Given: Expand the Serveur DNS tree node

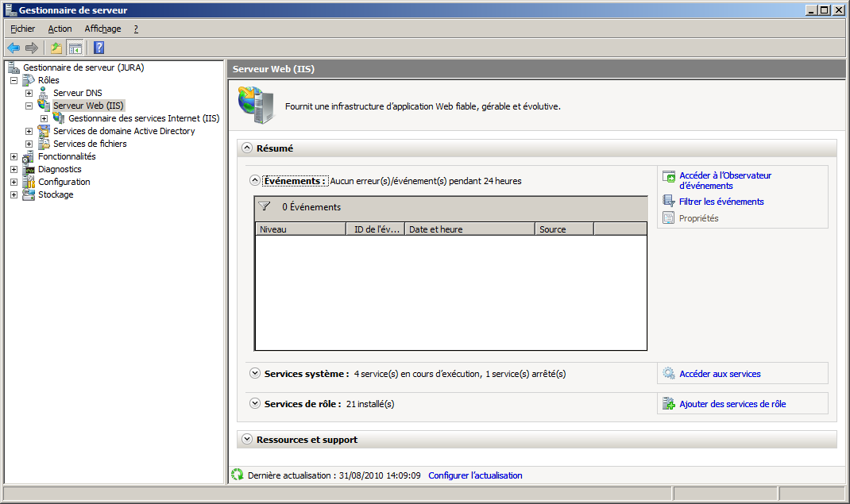Looking at the screenshot, I should pyautogui.click(x=29, y=93).
